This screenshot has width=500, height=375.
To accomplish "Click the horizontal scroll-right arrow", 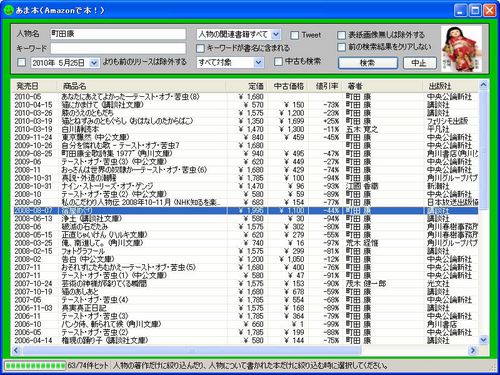I will [x=473, y=350].
